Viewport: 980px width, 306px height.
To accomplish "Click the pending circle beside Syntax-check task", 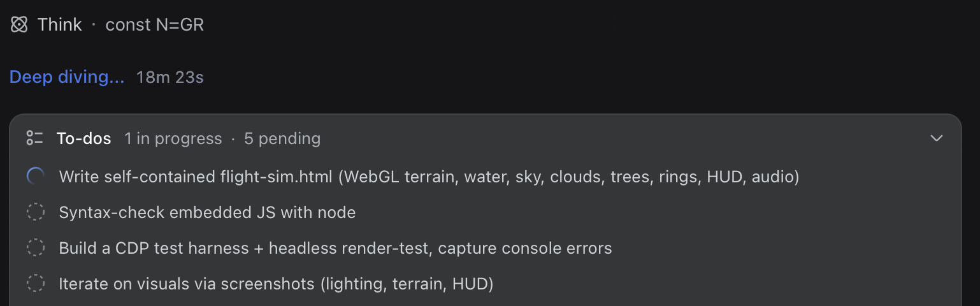I will (x=35, y=212).
